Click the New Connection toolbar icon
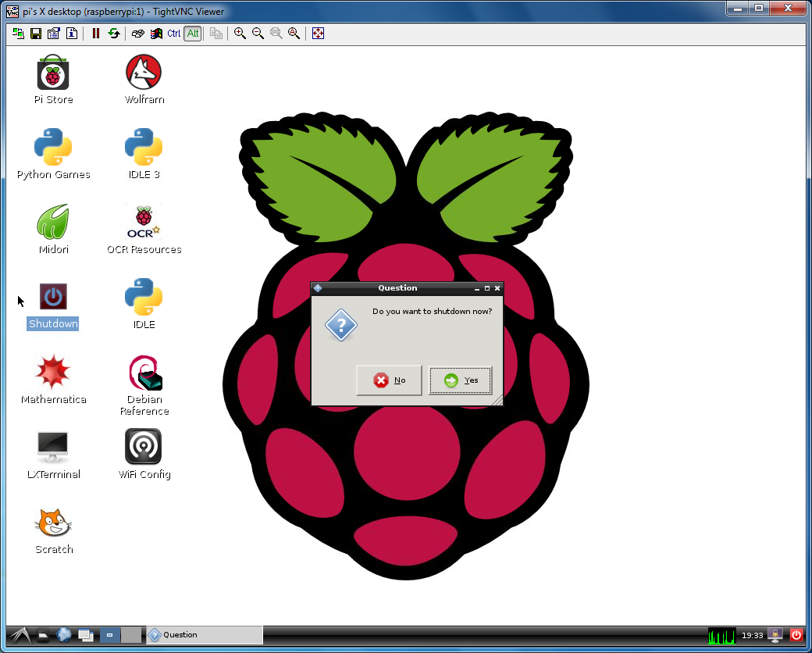Image resolution: width=812 pixels, height=653 pixels. [x=18, y=34]
